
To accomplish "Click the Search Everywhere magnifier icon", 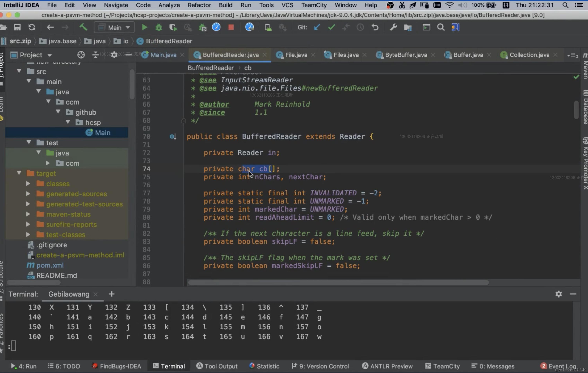I will pyautogui.click(x=441, y=27).
